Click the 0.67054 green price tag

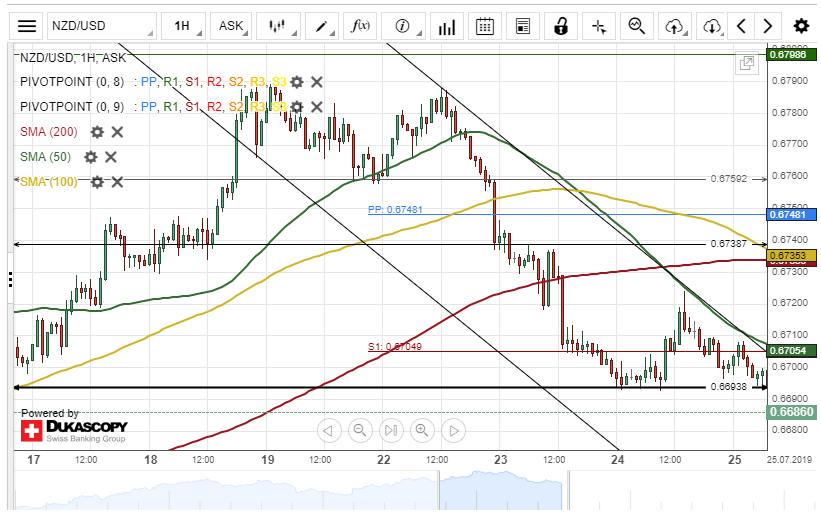click(x=791, y=351)
